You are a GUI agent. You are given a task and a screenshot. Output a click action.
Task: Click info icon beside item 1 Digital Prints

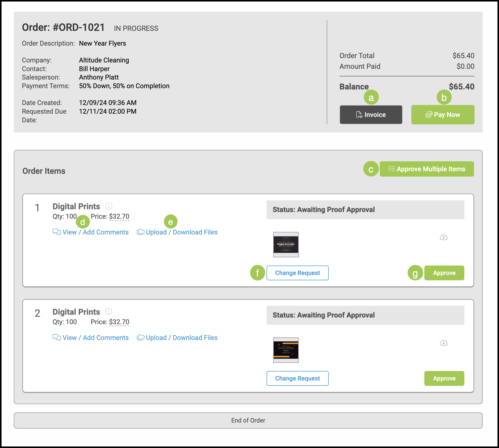click(109, 206)
